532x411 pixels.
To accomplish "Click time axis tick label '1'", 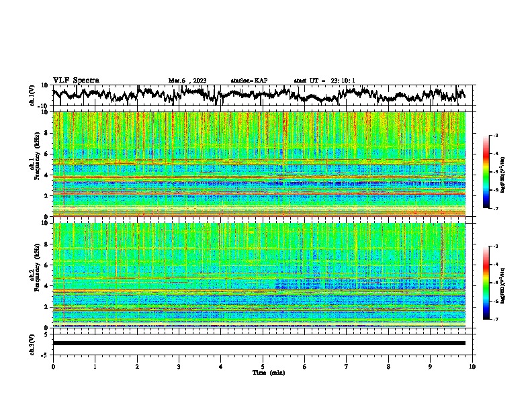I will click(x=95, y=366).
